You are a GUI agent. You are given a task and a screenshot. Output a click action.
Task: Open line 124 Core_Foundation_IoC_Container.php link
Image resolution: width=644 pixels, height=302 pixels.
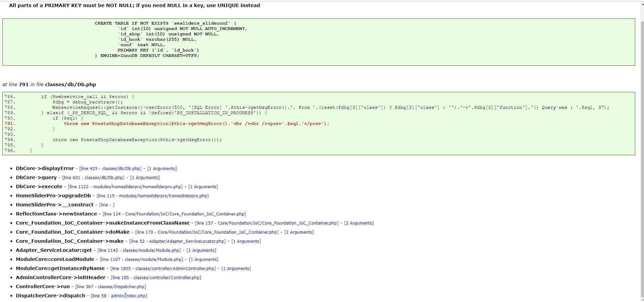click(174, 214)
